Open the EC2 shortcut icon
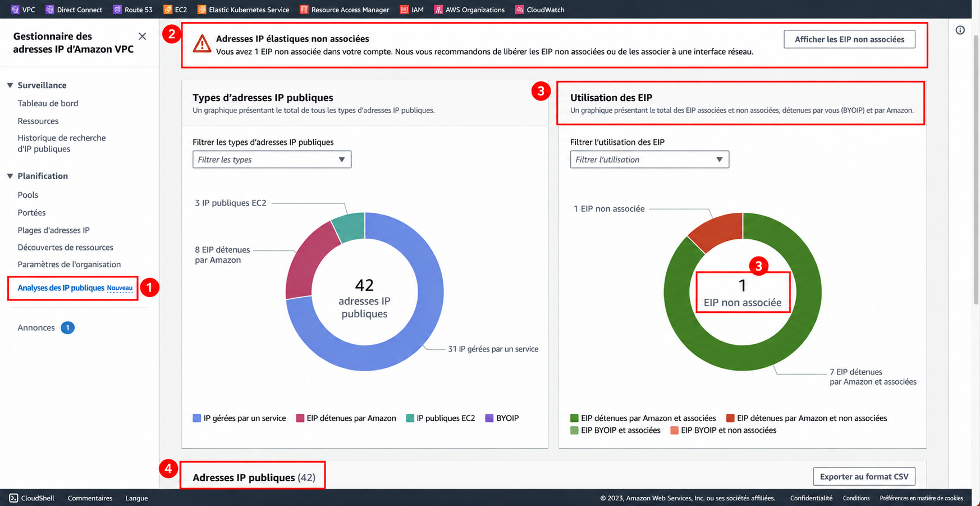 click(168, 10)
